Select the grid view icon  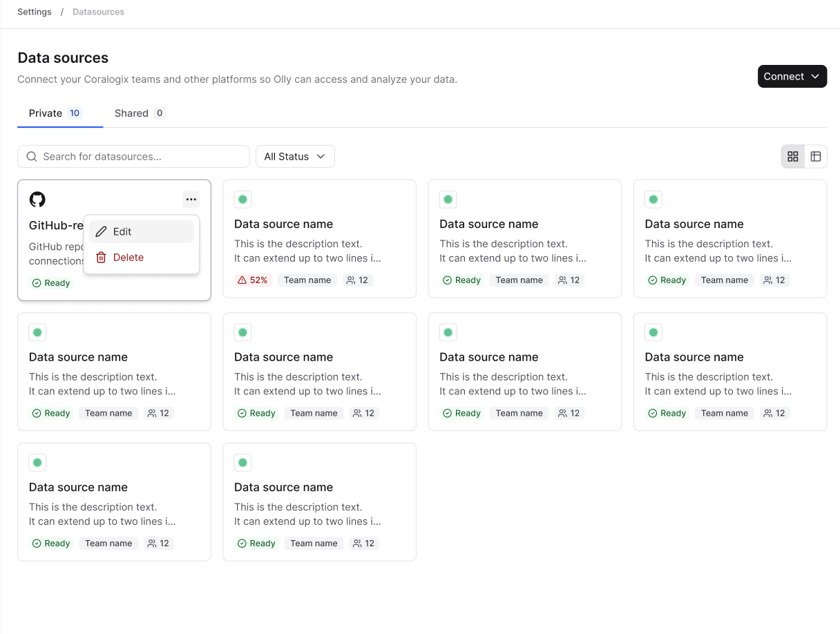point(792,156)
